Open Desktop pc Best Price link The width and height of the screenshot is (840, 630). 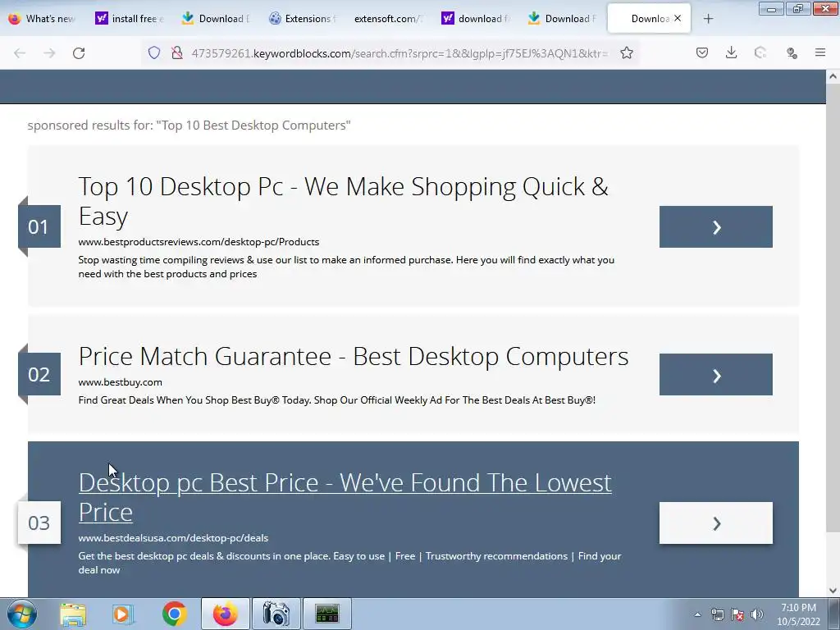(345, 497)
